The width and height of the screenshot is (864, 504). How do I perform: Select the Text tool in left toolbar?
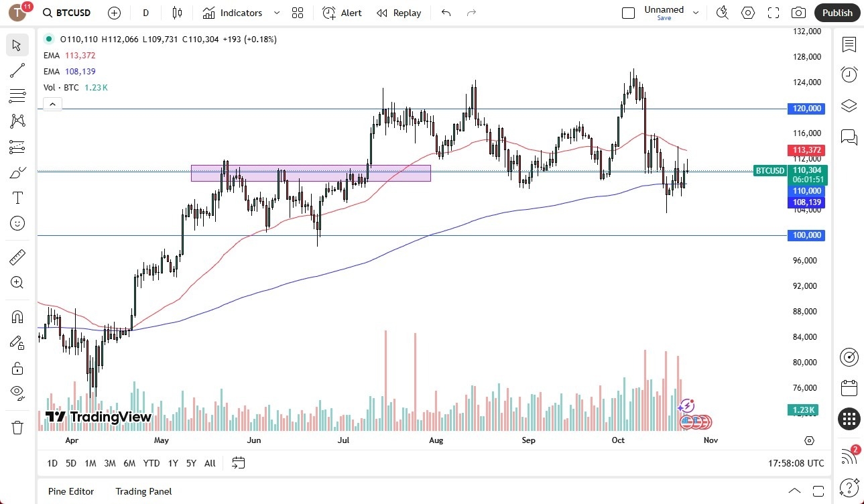tap(17, 197)
